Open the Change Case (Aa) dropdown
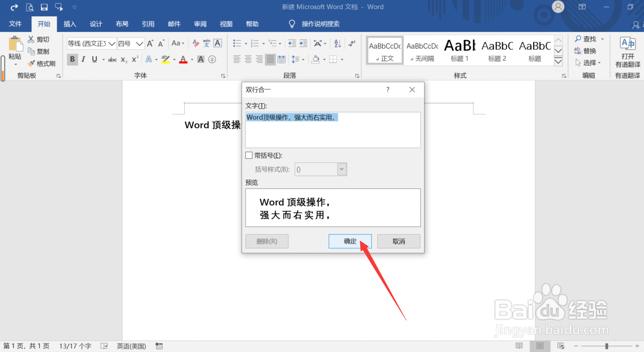Image resolution: width=644 pixels, height=352 pixels. 178,43
